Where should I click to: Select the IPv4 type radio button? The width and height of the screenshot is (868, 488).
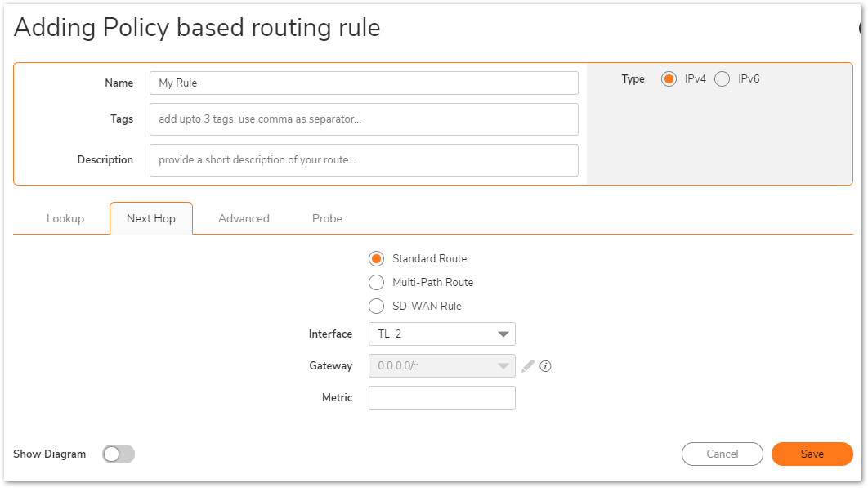click(x=669, y=79)
